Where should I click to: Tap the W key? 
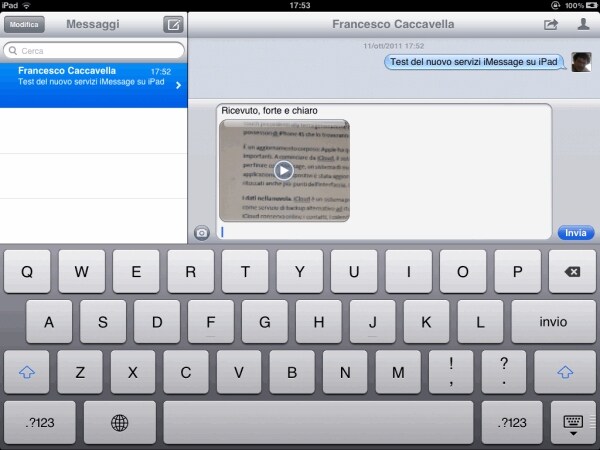[82, 272]
